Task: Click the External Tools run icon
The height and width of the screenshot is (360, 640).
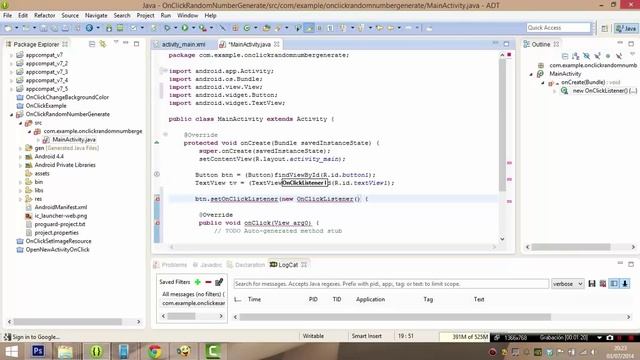Action: [202, 28]
